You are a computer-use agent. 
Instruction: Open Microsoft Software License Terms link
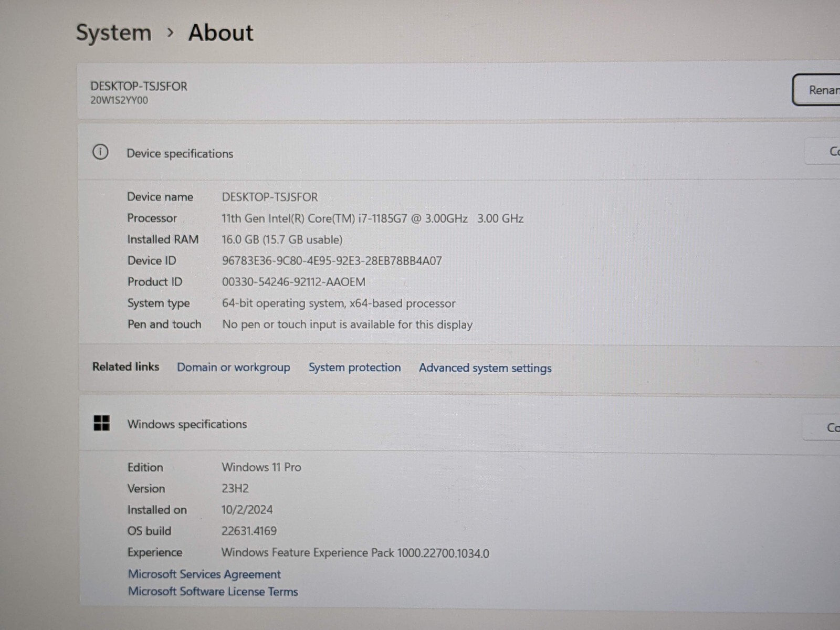(x=213, y=591)
